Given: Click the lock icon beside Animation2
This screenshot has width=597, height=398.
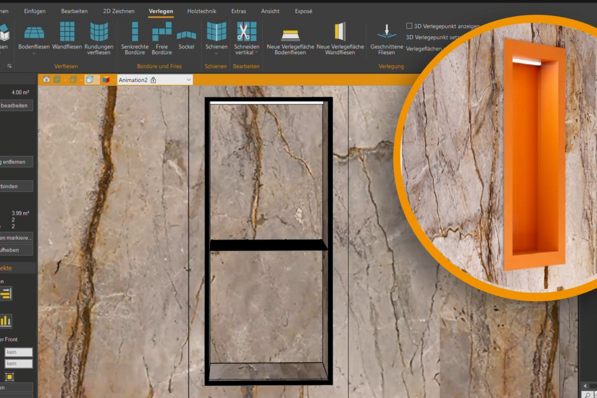Looking at the screenshot, I should coord(153,80).
